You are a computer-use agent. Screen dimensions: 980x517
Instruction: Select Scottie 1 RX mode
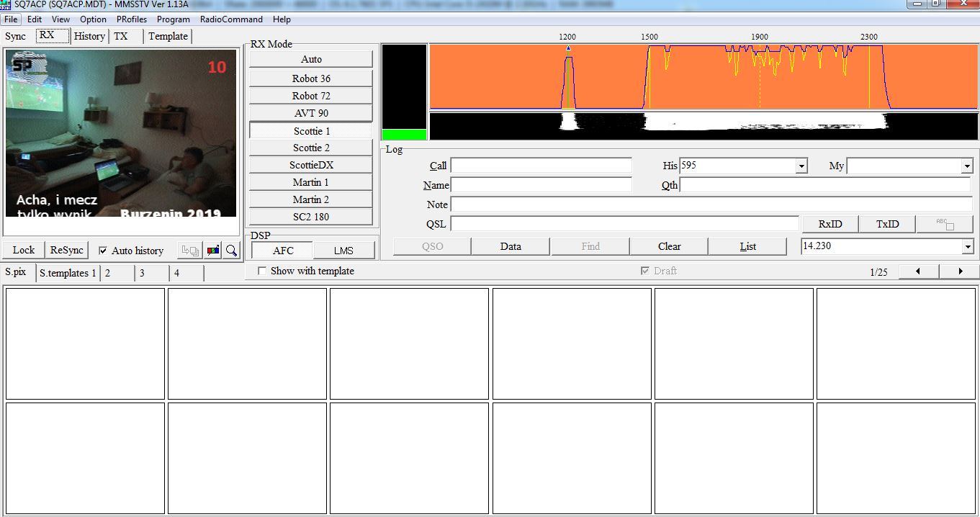click(x=311, y=130)
